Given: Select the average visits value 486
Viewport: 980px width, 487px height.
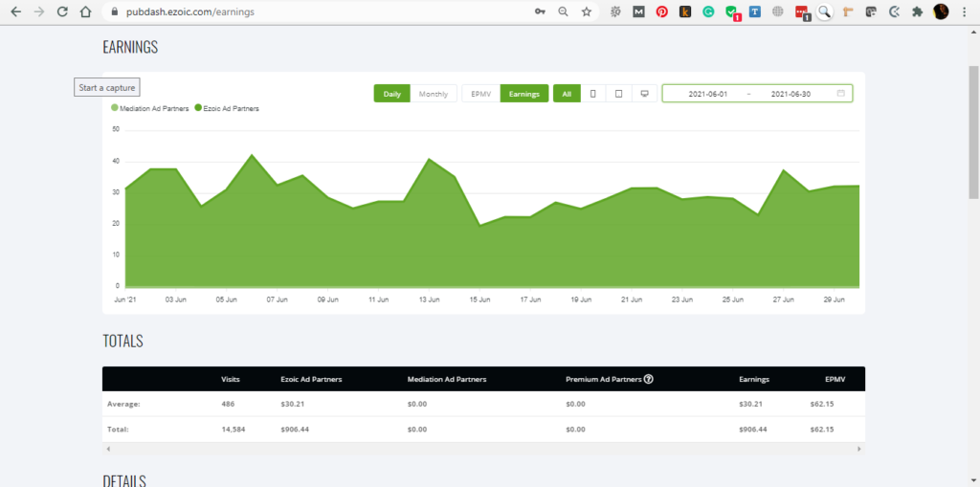Looking at the screenshot, I should pyautogui.click(x=228, y=404).
